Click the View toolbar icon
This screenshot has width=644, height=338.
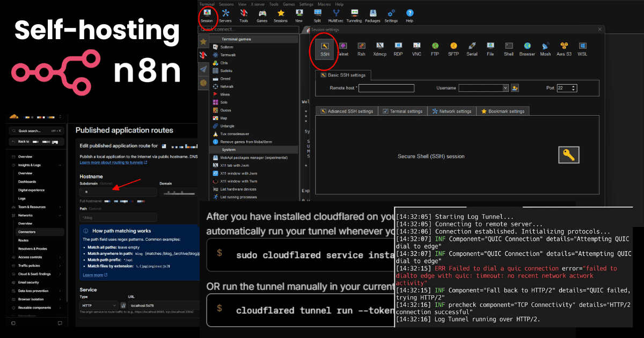pos(299,16)
